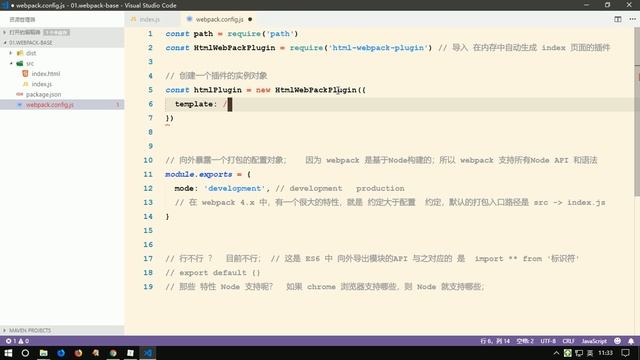Click the input method indicator in tray
Viewport: 640px width, 360px height.
(x=590, y=353)
